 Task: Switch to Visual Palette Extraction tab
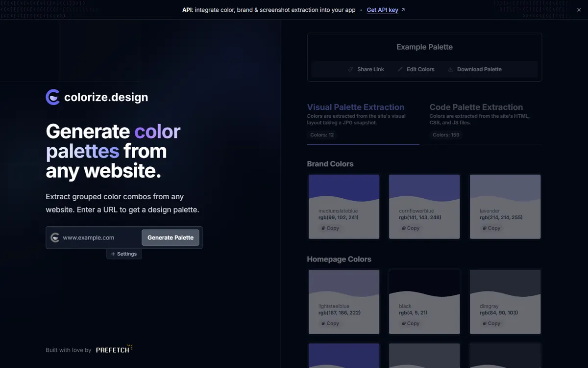[363, 123]
